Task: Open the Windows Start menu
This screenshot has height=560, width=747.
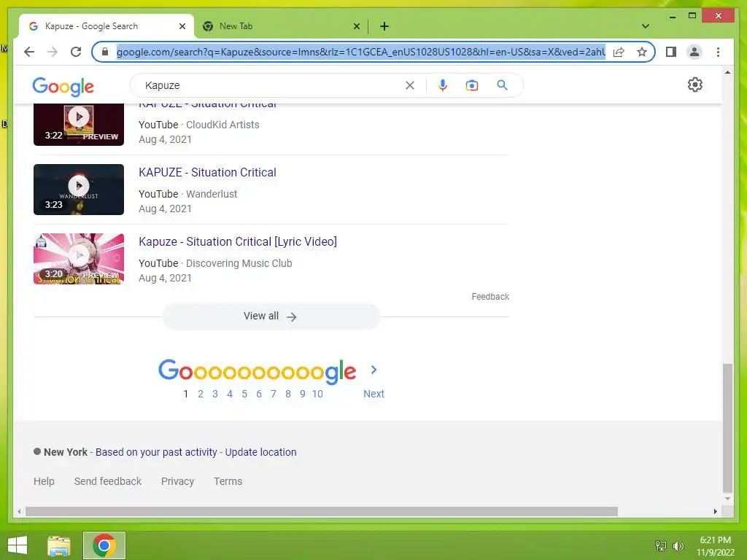Action: (18, 545)
